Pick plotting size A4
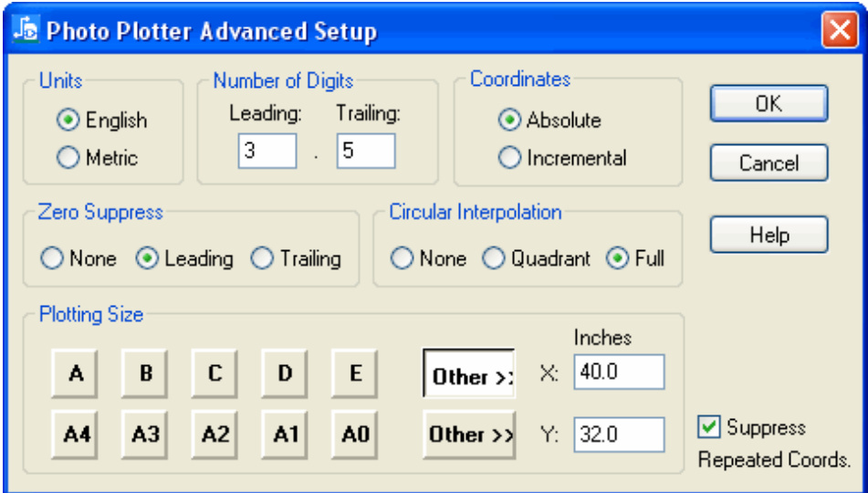The image size is (868, 493). tap(75, 435)
